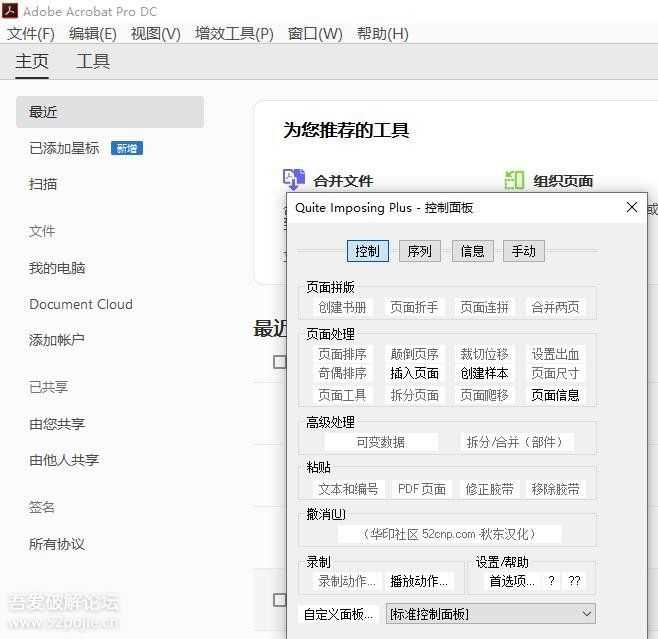Screen dimensions: 658x639
Task: Click the 颠倒页序 button
Action: pos(414,354)
